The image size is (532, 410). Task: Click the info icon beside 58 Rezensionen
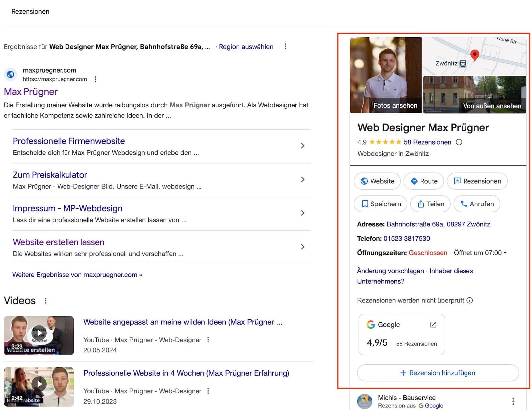click(x=459, y=142)
